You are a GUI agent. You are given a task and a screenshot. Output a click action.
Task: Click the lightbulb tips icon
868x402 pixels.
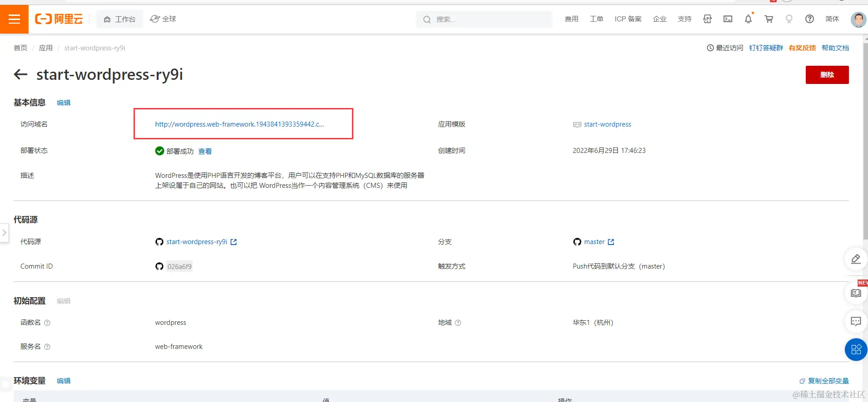pyautogui.click(x=789, y=19)
